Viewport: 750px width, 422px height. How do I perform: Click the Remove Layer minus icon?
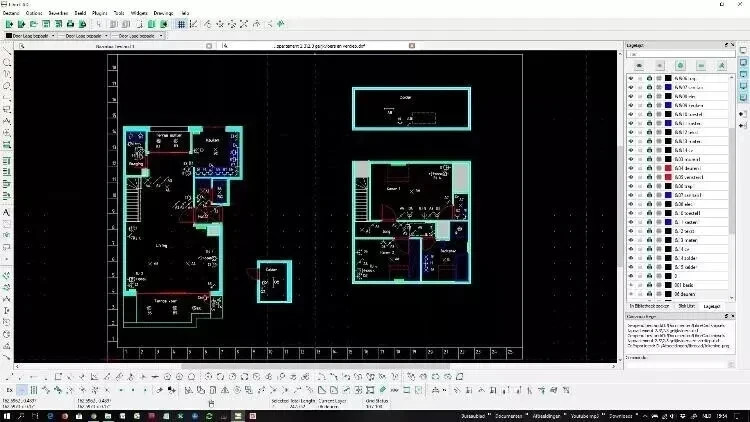click(701, 66)
